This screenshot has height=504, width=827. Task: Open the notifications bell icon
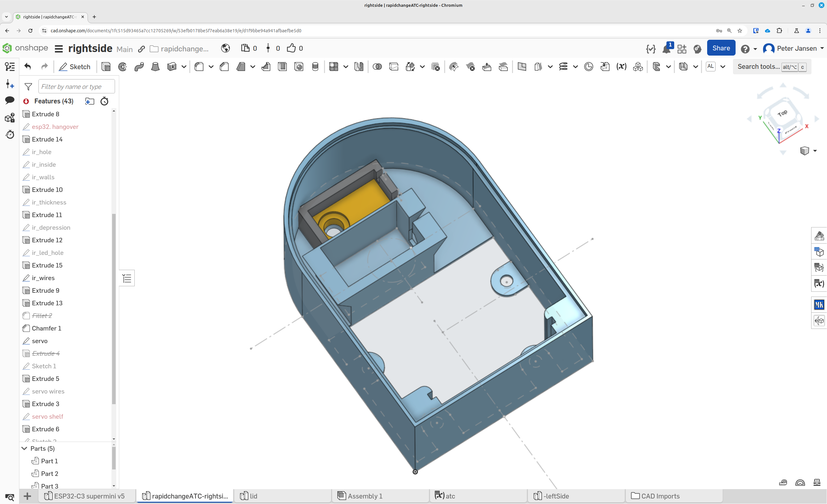click(666, 49)
